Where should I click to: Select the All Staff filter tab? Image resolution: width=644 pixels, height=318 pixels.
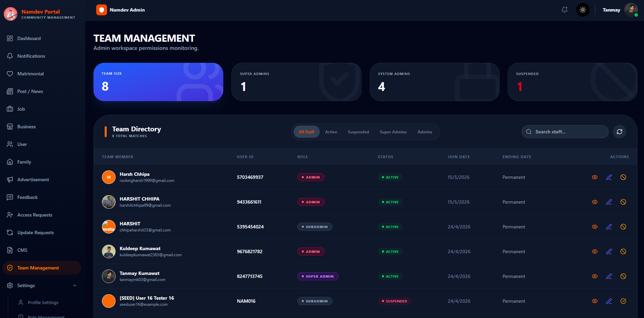click(307, 132)
